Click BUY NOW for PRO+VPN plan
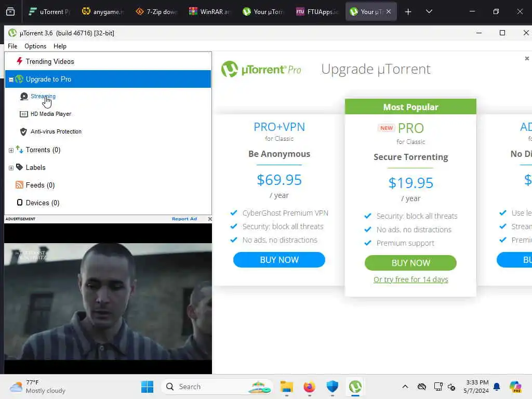The height and width of the screenshot is (399, 532). pyautogui.click(x=279, y=260)
